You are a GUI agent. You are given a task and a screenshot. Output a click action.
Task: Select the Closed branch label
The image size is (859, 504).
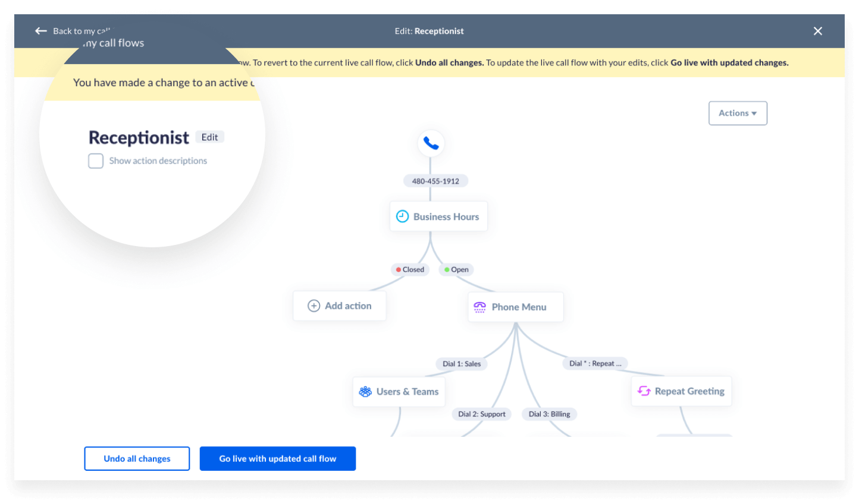[x=410, y=270]
